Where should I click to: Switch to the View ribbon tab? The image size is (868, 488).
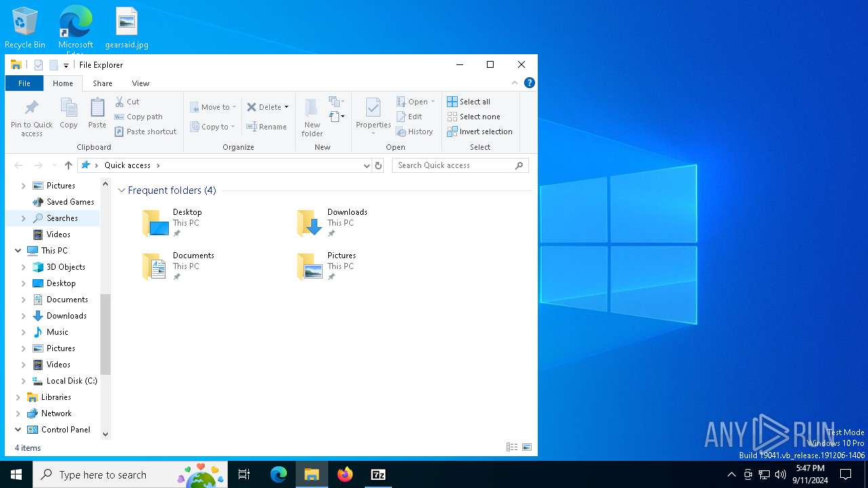[140, 83]
